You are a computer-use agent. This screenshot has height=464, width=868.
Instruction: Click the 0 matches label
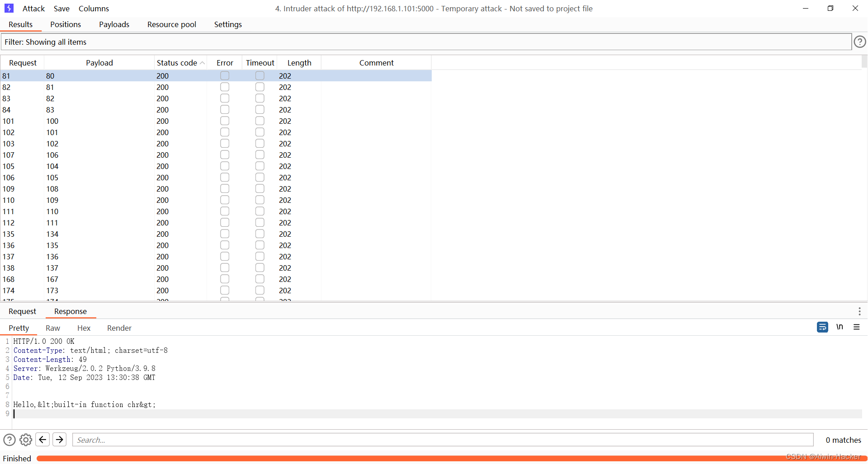coord(843,440)
